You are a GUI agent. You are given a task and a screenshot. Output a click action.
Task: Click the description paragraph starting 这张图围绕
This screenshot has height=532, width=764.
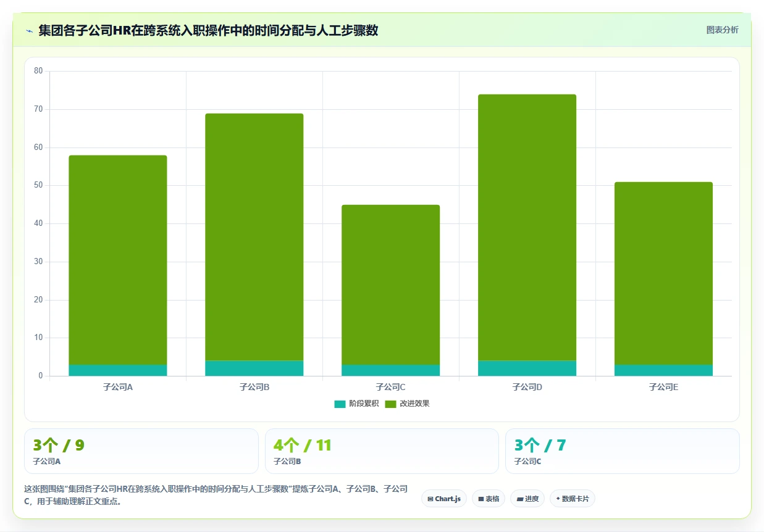[x=216, y=495]
